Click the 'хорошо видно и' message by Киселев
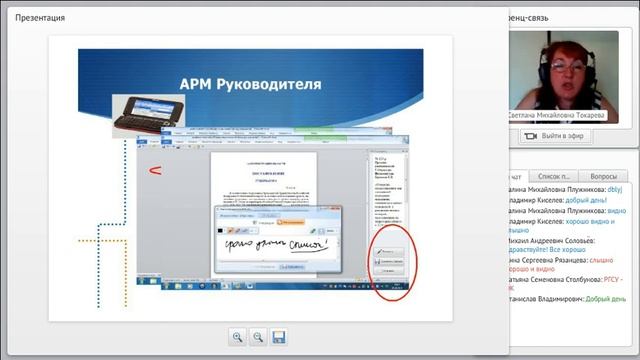 [x=590, y=222]
